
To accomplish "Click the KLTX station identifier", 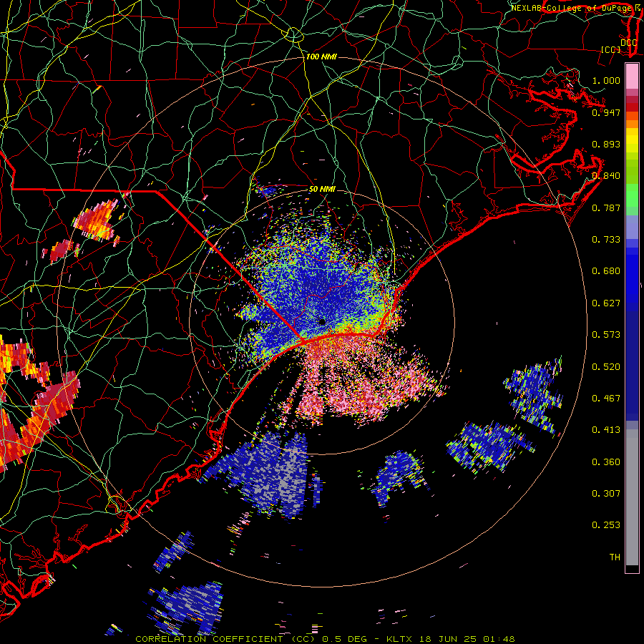I will (x=399, y=639).
